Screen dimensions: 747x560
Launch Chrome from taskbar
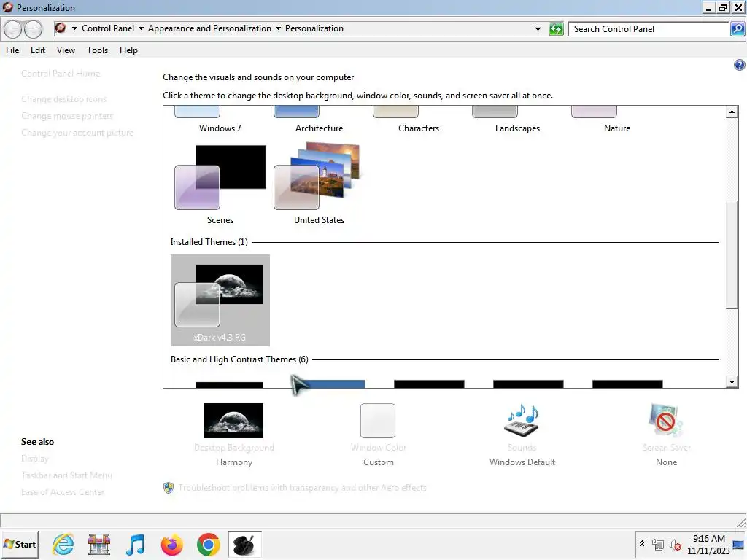pyautogui.click(x=208, y=544)
